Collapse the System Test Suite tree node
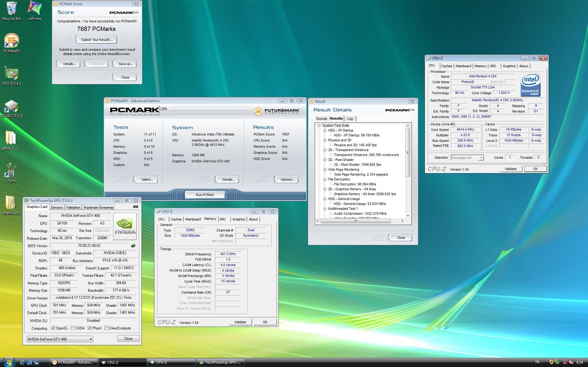Viewport: 588px width, 367px height. [x=319, y=126]
